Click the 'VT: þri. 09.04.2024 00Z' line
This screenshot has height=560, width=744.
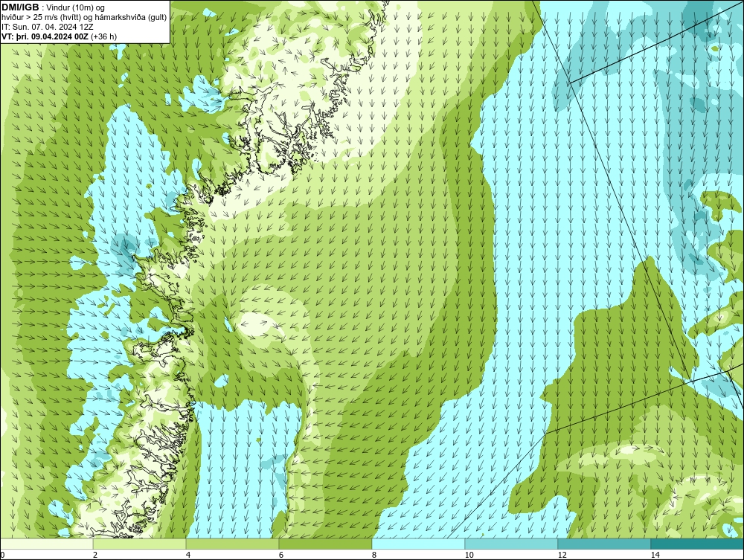coord(59,36)
